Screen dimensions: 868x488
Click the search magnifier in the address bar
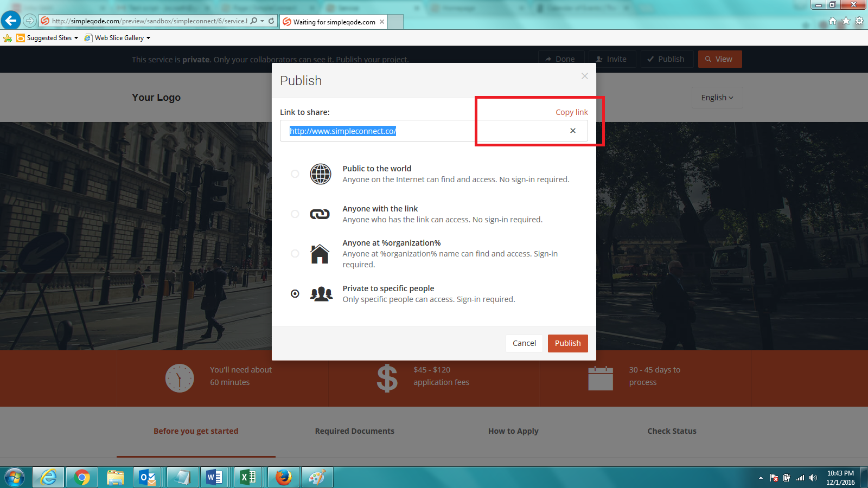[x=254, y=21]
